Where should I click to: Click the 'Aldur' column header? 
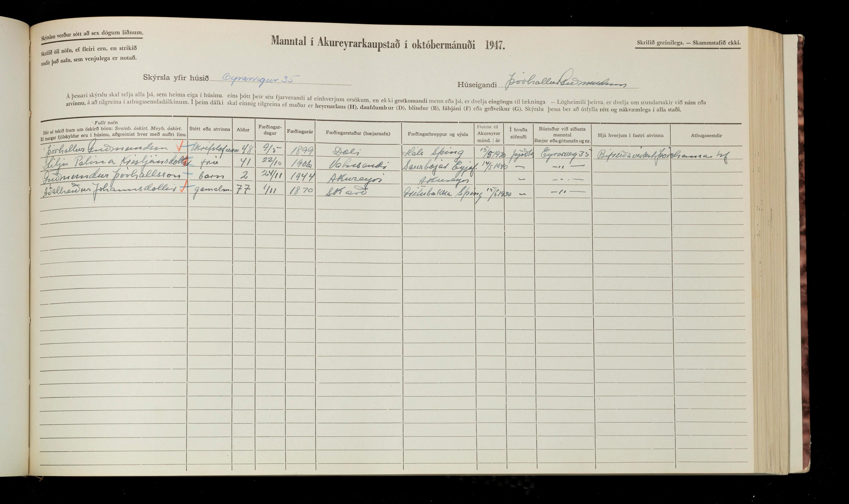tap(243, 130)
